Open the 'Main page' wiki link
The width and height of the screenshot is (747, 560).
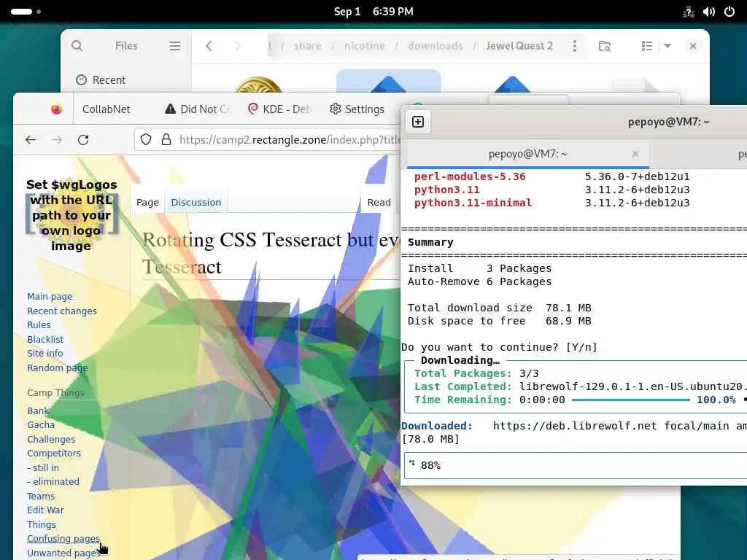[50, 296]
